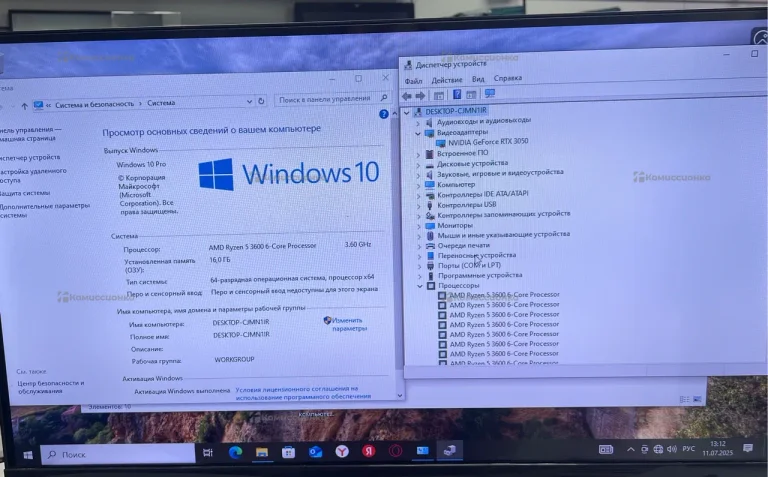Open Дополнительные параметры системы link
Viewport: 768px width, 477px height.
coord(45,211)
